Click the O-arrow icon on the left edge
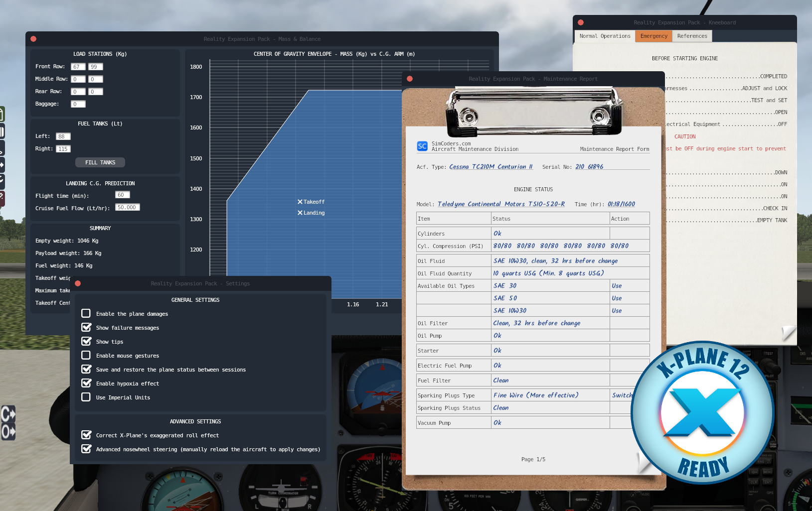This screenshot has width=812, height=511. [x=8, y=432]
